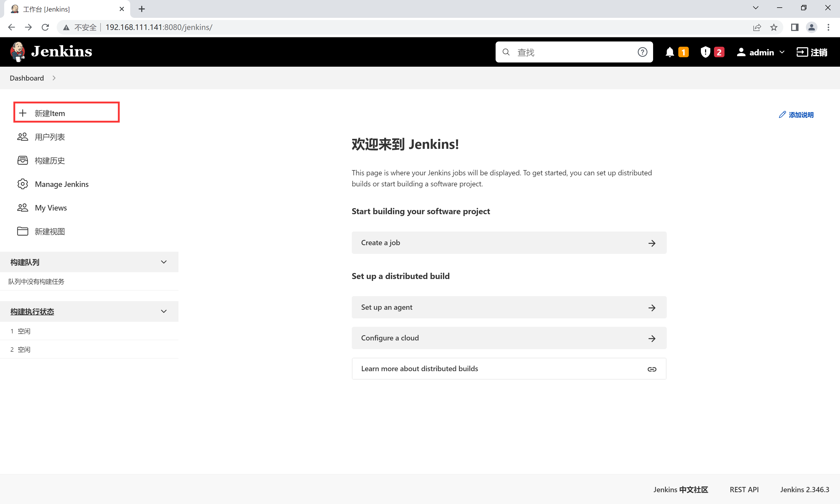The image size is (840, 504).
Task: Open 用户列表 in sidebar
Action: (50, 137)
